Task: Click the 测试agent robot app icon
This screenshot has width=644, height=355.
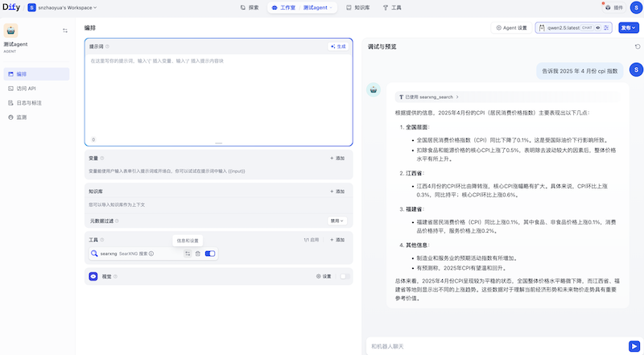Action: pos(12,30)
